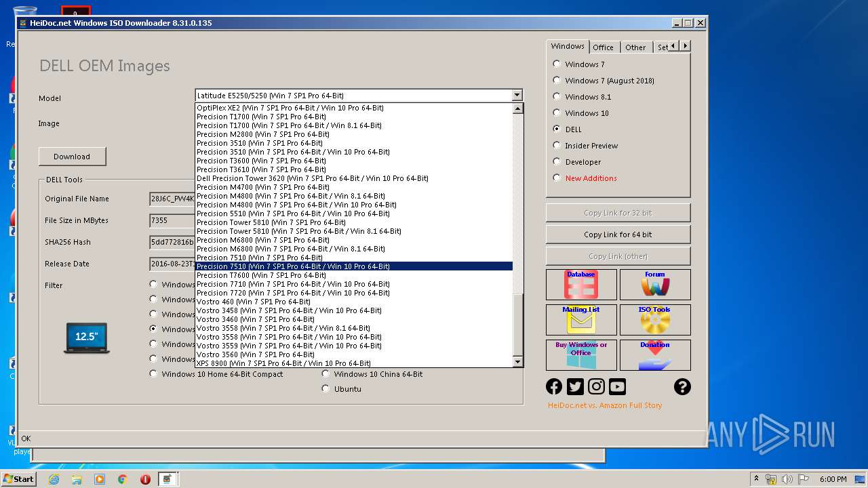Open the Windows Explorer taskbar icon
This screenshot has width=868, height=488.
(x=77, y=479)
